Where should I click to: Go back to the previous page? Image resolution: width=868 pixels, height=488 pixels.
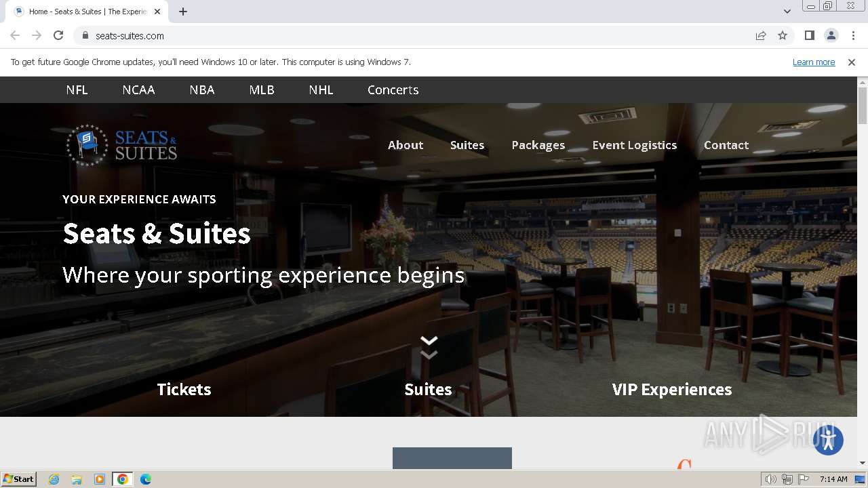point(15,35)
